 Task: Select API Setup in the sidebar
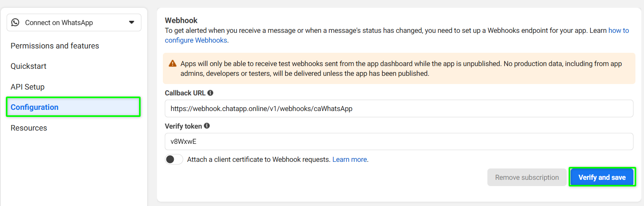pos(28,87)
